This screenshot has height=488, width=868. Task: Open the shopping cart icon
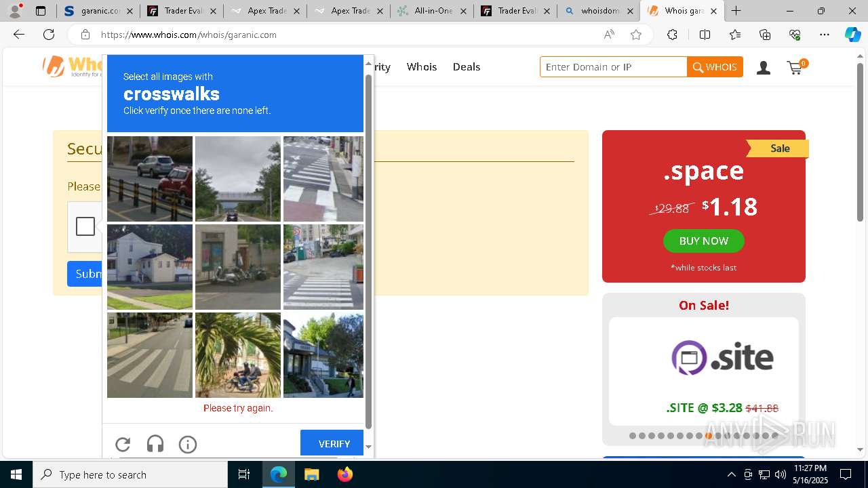pos(795,67)
